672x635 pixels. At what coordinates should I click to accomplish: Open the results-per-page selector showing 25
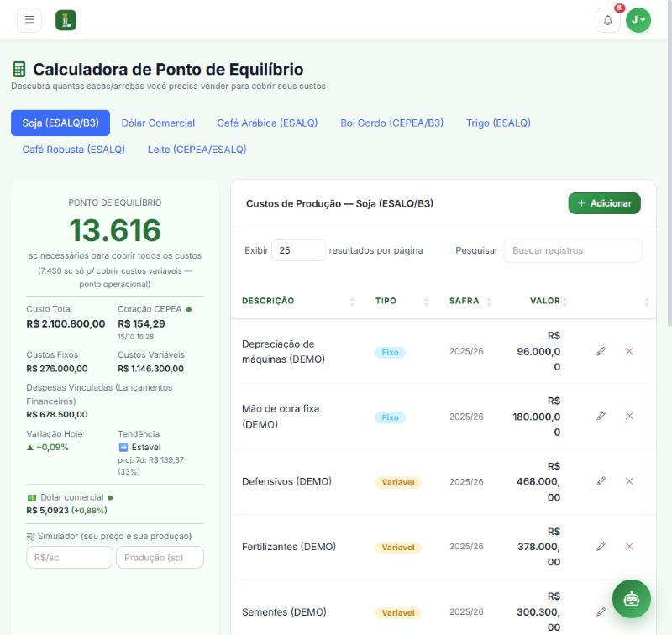point(298,250)
